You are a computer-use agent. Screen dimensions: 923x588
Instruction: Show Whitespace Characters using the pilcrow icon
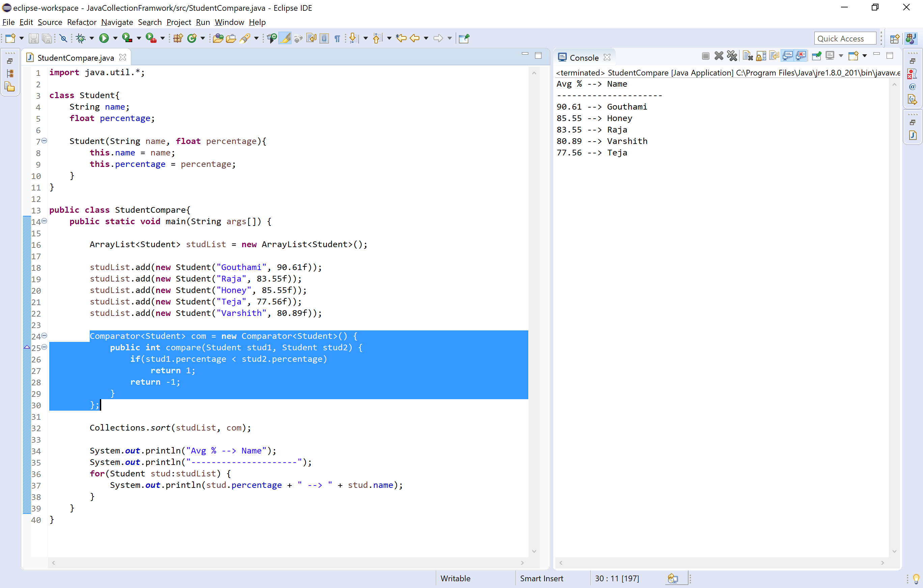coord(338,38)
